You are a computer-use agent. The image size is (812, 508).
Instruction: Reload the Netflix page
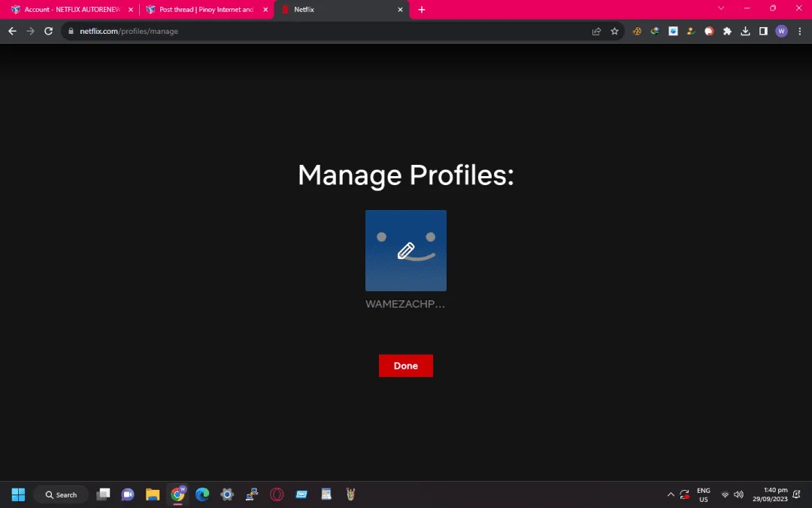tap(49, 31)
